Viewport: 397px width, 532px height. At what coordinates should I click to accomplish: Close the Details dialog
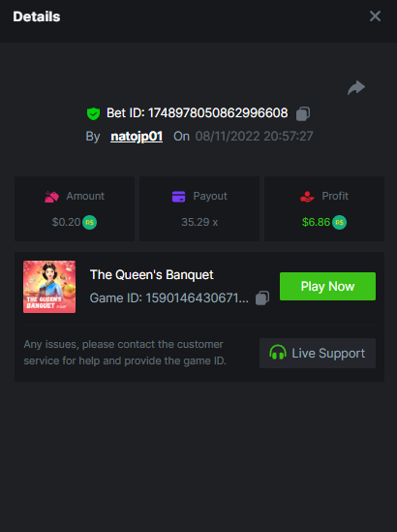tap(375, 16)
